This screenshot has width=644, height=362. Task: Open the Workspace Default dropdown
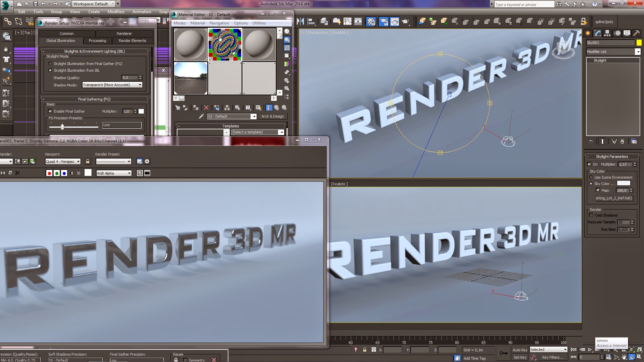click(x=93, y=4)
